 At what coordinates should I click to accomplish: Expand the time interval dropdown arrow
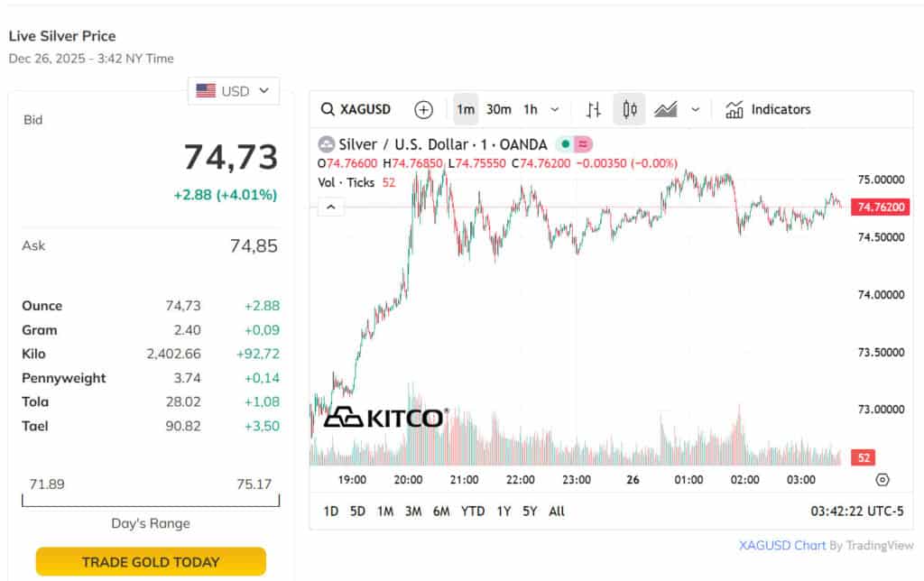tap(555, 109)
